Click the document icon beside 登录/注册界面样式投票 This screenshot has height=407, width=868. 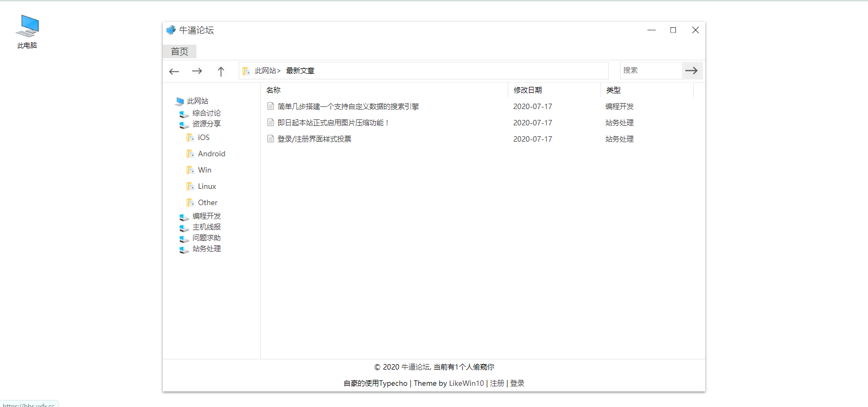pos(271,139)
